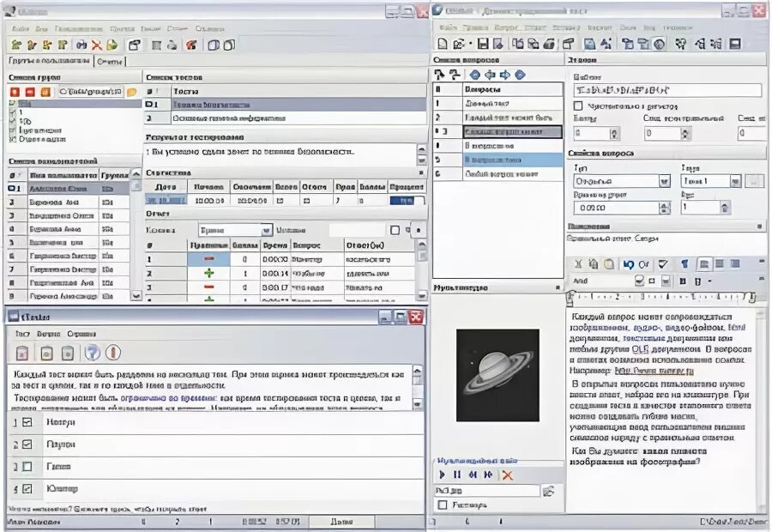Viewport: 772px width, 532px height.
Task: Follow the http hyperlink in the question text
Action: (654, 371)
